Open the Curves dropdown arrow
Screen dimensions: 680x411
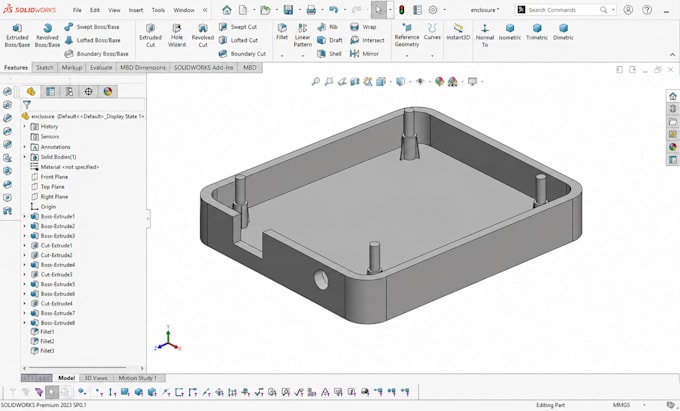pyautogui.click(x=432, y=56)
